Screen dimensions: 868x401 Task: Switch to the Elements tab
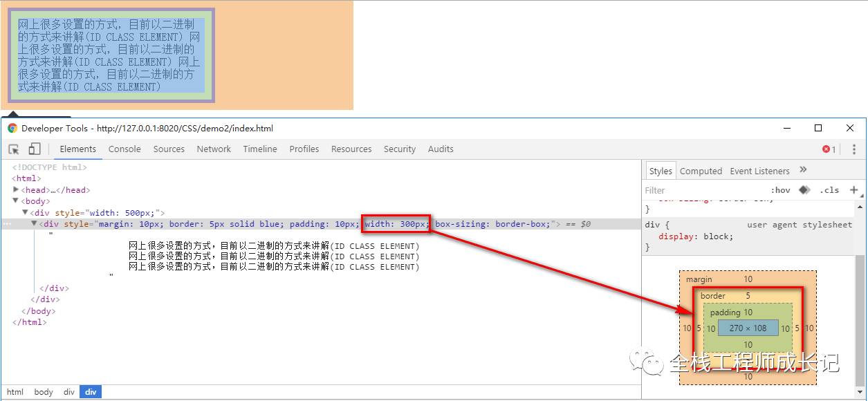(77, 149)
